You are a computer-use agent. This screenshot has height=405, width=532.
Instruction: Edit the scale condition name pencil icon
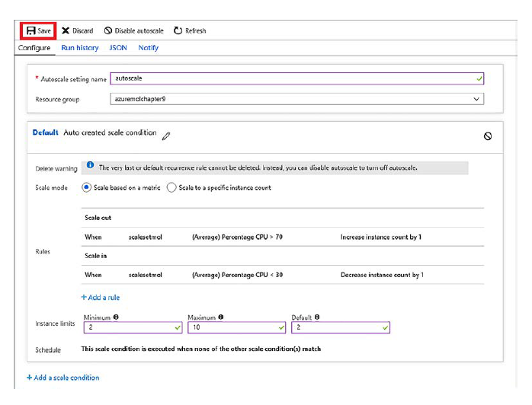[166, 136]
